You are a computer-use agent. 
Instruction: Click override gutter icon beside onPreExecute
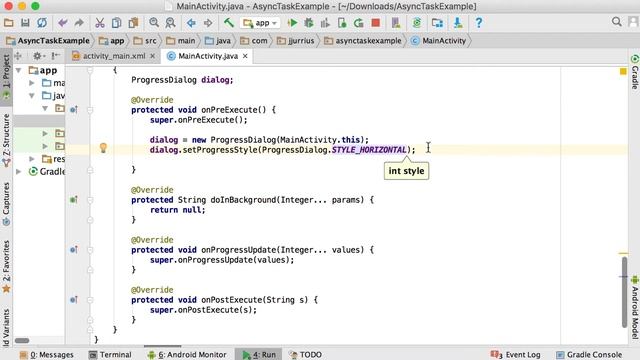[x=74, y=109]
